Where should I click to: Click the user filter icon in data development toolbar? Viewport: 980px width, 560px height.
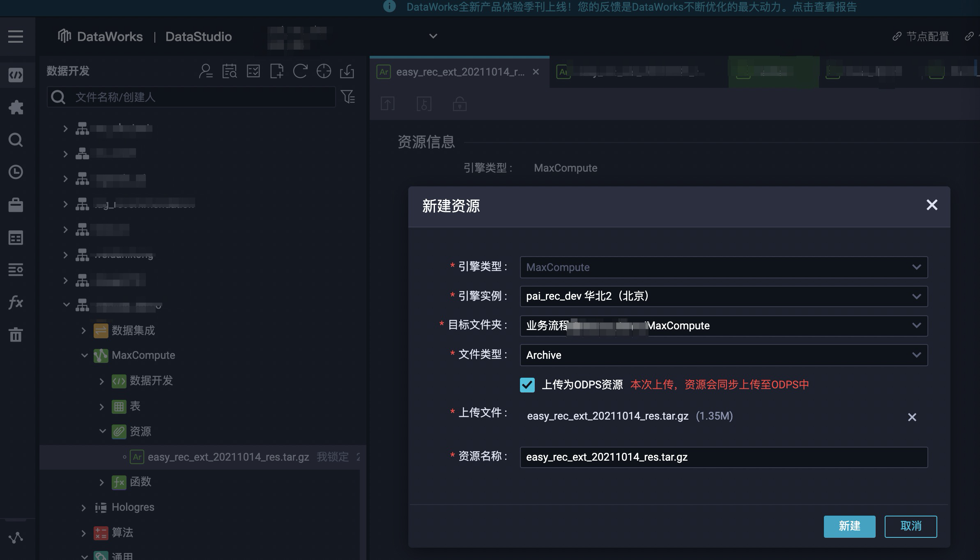tap(206, 71)
